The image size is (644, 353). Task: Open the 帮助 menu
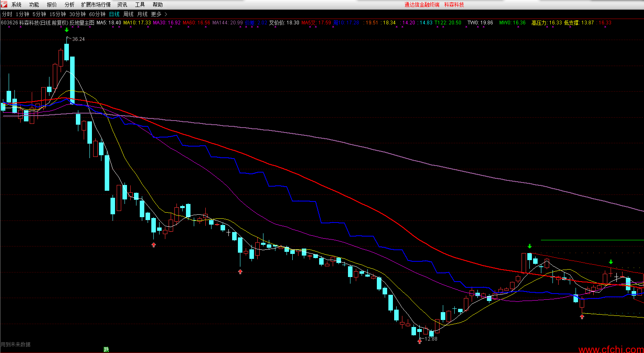158,5
